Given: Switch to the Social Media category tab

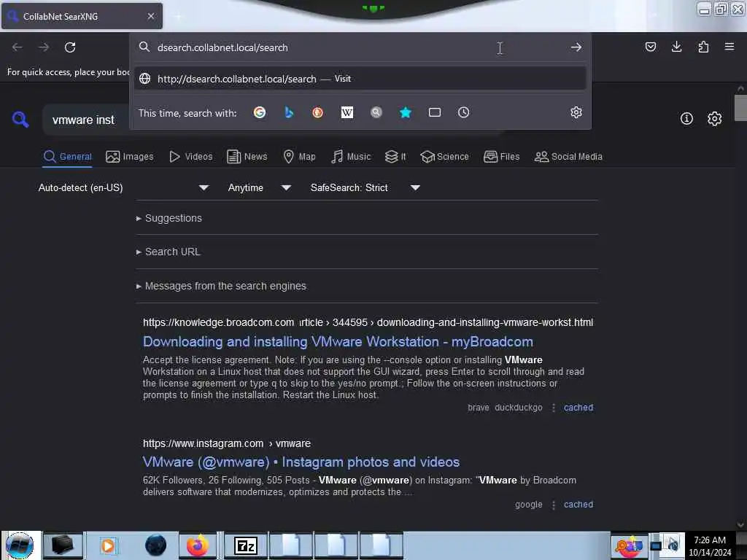Looking at the screenshot, I should coord(568,157).
